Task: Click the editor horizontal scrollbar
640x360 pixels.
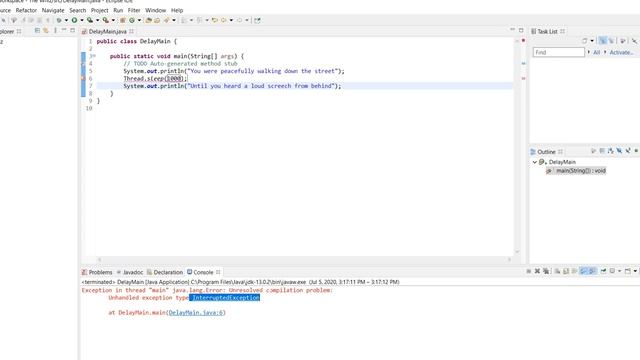Action: tap(304, 259)
